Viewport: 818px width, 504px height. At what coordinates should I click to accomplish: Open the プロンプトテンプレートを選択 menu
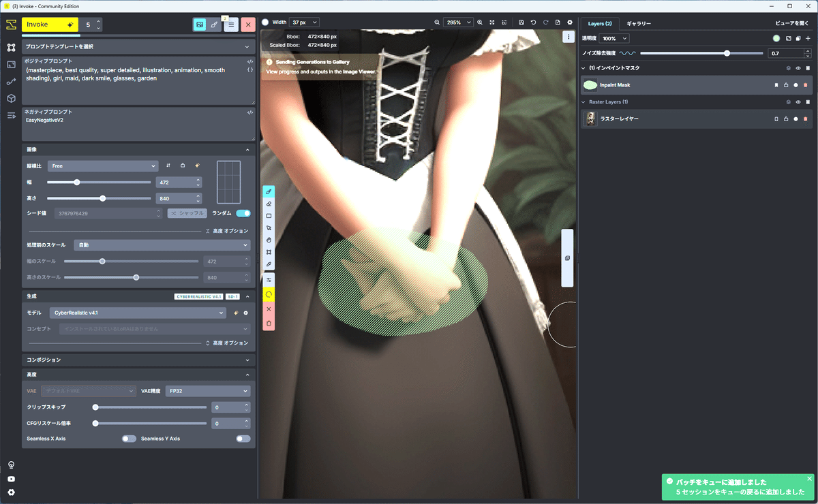[136, 46]
